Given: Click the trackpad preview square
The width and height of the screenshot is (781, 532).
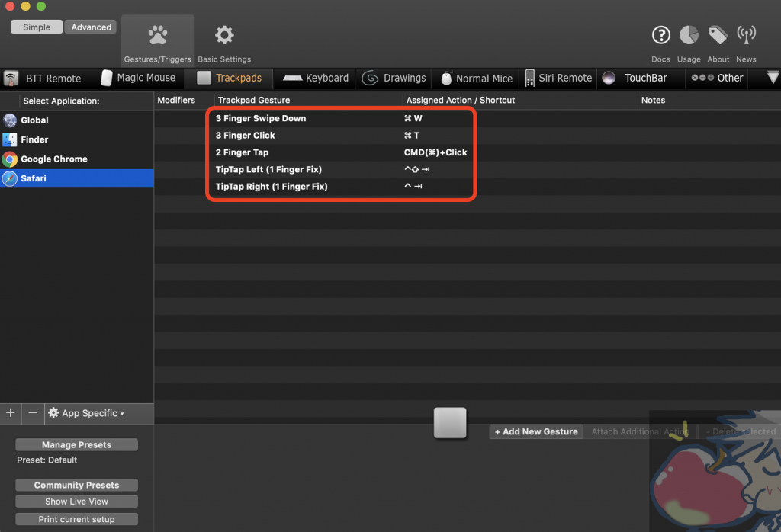Looking at the screenshot, I should click(x=450, y=422).
